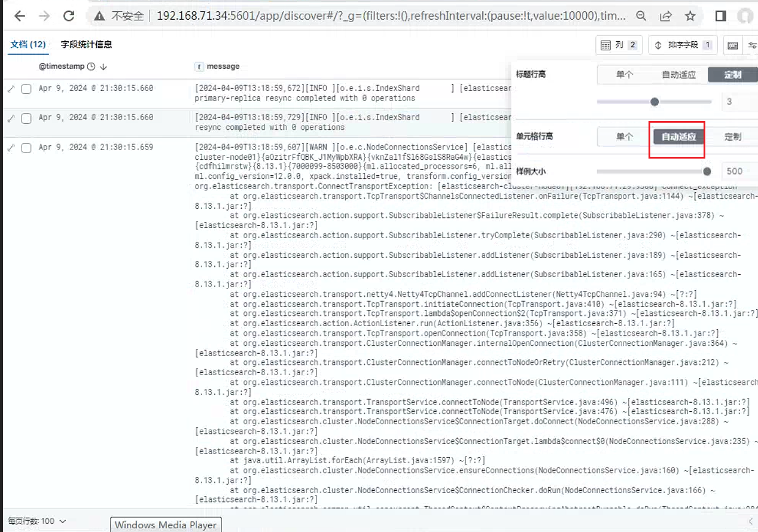Viewport: 758px width, 532px height.
Task: Go back with the browser back arrow
Action: pos(20,16)
